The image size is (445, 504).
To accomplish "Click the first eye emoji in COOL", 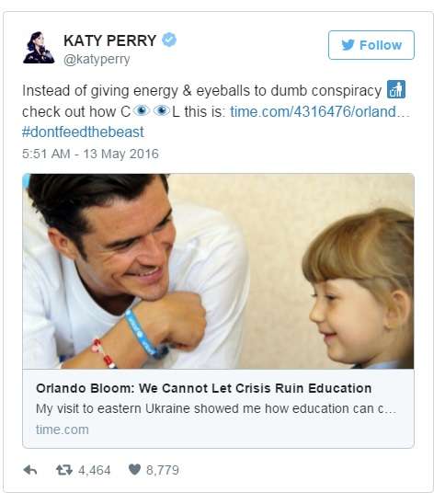I will pos(142,111).
